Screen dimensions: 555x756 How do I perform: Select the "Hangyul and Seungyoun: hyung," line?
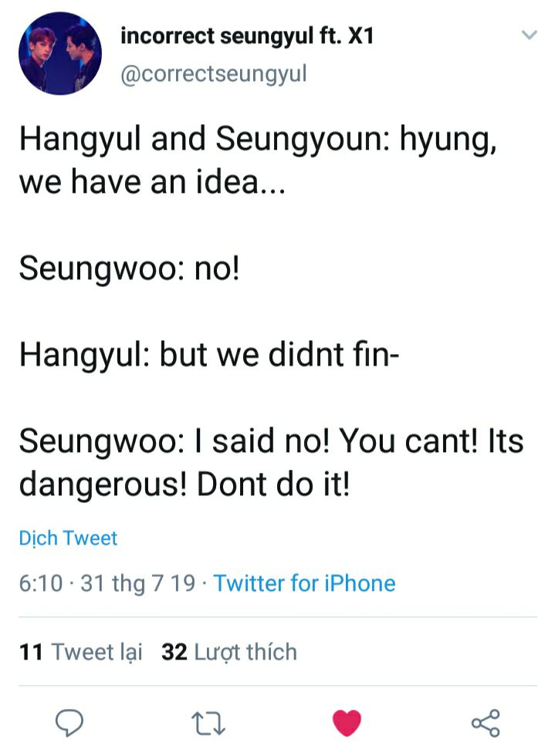tap(256, 140)
